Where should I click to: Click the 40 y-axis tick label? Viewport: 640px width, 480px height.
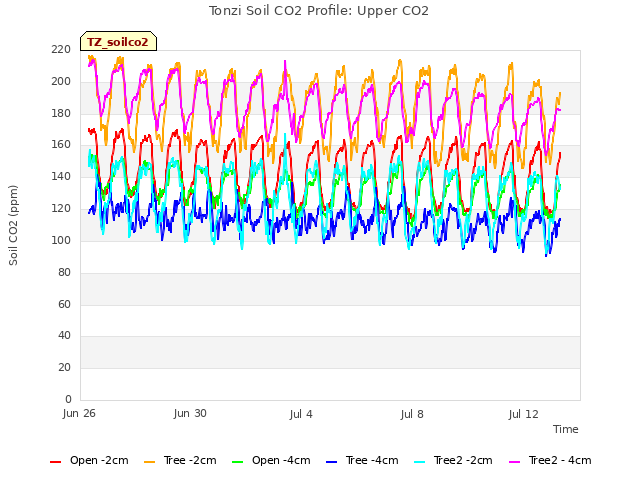tap(64, 336)
